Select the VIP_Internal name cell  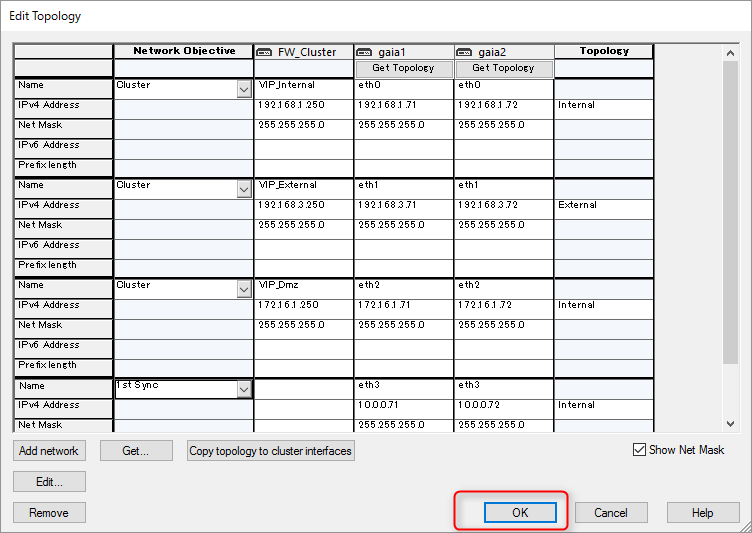(x=304, y=89)
